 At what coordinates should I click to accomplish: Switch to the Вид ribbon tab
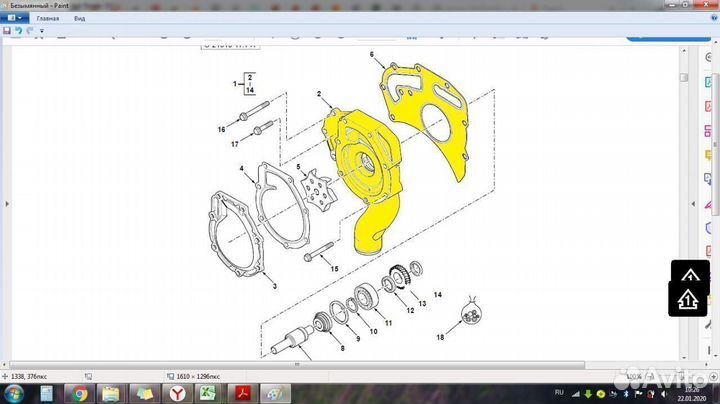(80, 18)
